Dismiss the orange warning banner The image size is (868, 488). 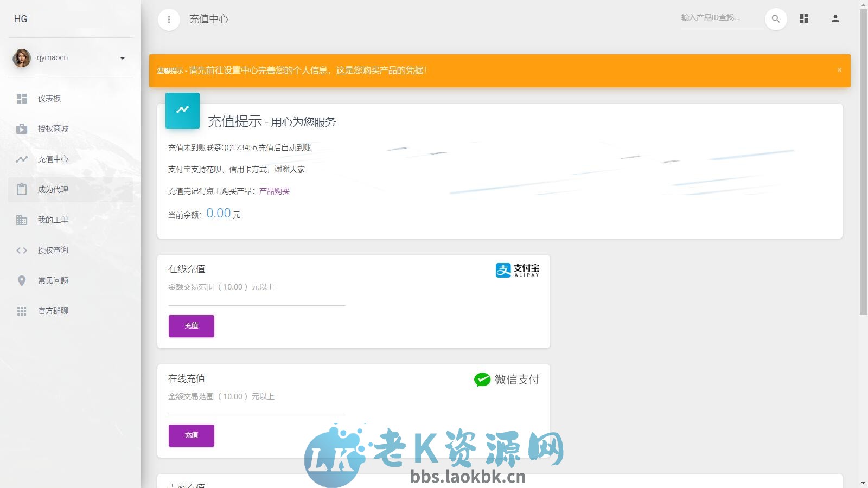pos(839,70)
